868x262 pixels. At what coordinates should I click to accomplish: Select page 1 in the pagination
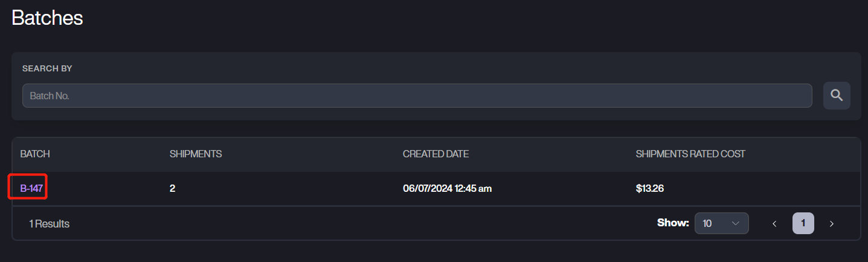pyautogui.click(x=803, y=223)
